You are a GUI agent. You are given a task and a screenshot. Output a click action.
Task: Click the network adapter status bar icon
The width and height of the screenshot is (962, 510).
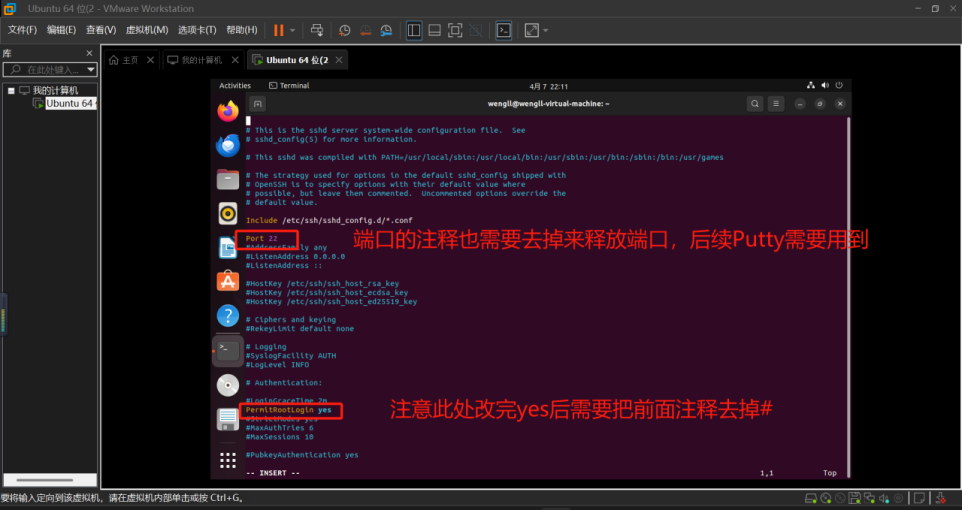tap(869, 498)
